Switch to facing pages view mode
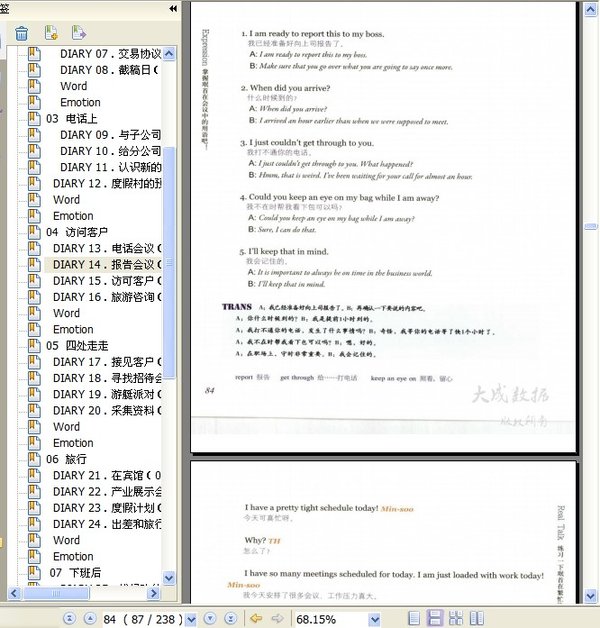600x628 pixels. (x=477, y=618)
